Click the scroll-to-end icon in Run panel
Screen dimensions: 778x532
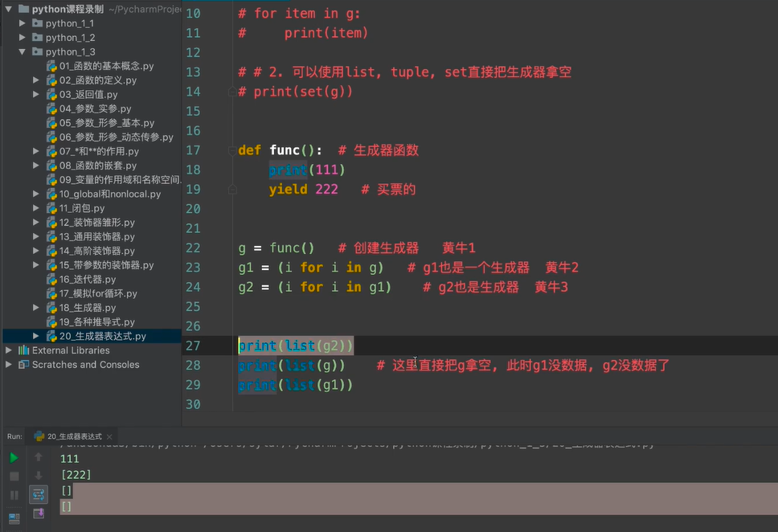tap(39, 514)
